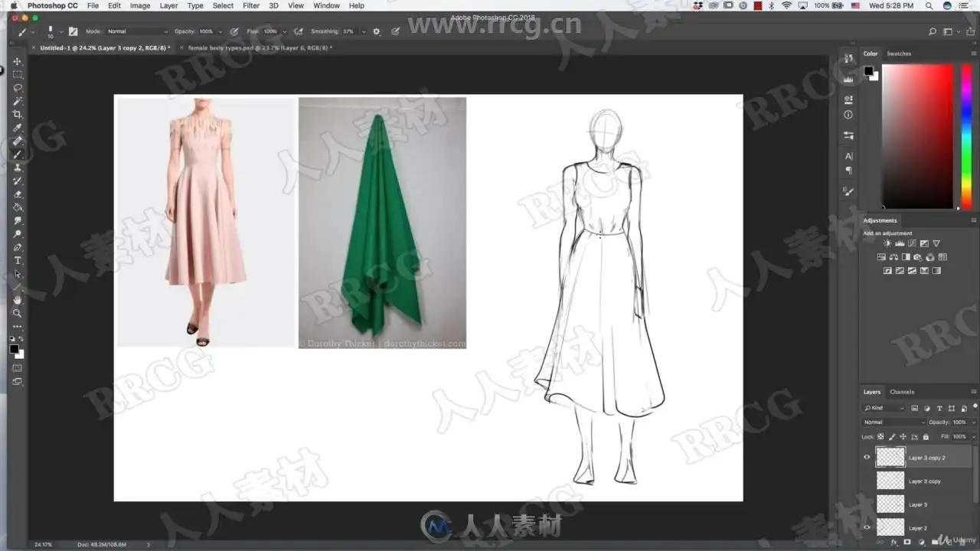This screenshot has width=980, height=551.
Task: Select the Clone Stamp tool
Action: tap(17, 168)
